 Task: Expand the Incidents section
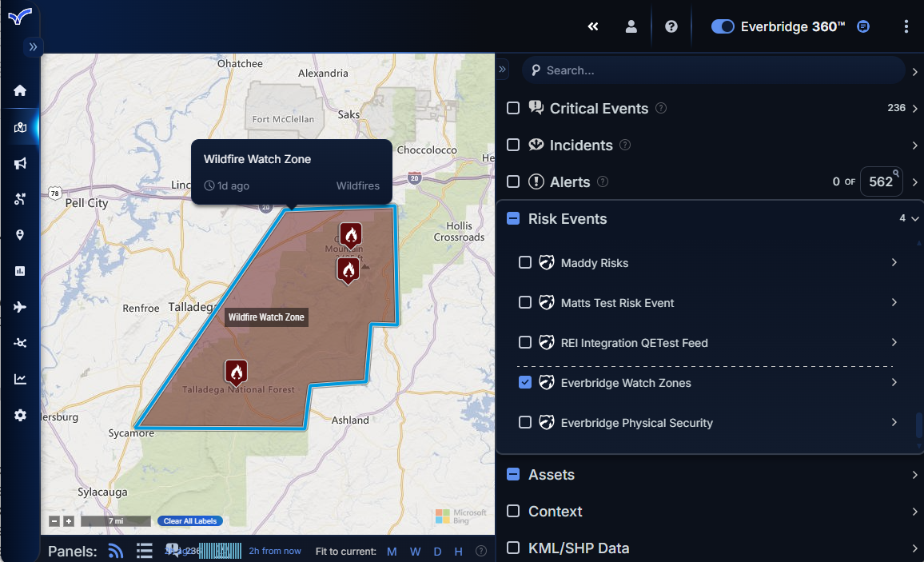[x=914, y=145]
